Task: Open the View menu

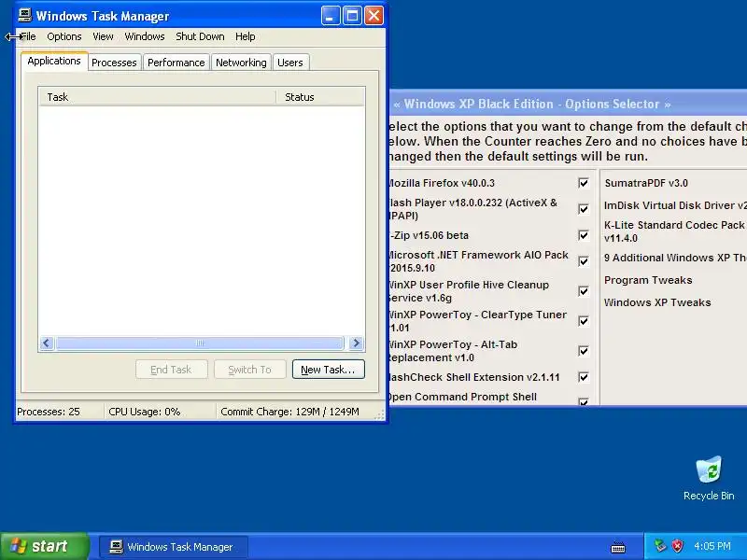Action: 103,36
